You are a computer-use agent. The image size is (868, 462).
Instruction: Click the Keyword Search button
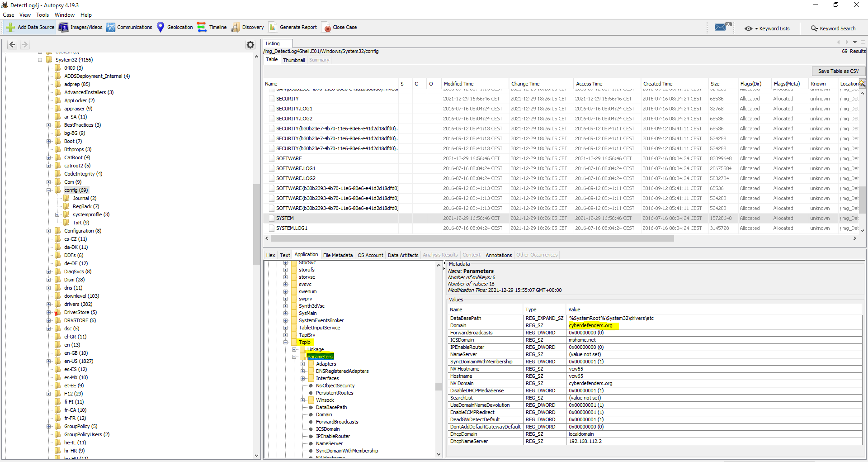(x=833, y=29)
